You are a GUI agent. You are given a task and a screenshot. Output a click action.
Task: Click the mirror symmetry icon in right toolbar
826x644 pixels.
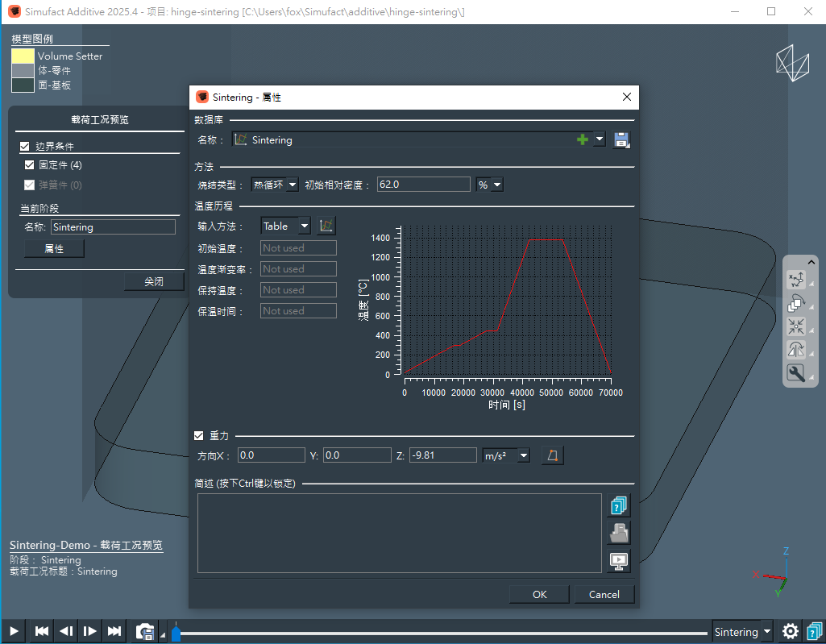[796, 350]
